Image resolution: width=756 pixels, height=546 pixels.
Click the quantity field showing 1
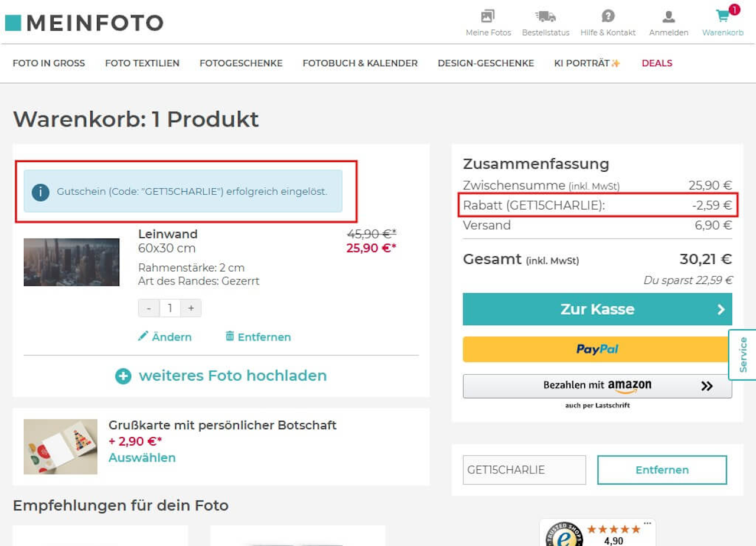point(170,308)
